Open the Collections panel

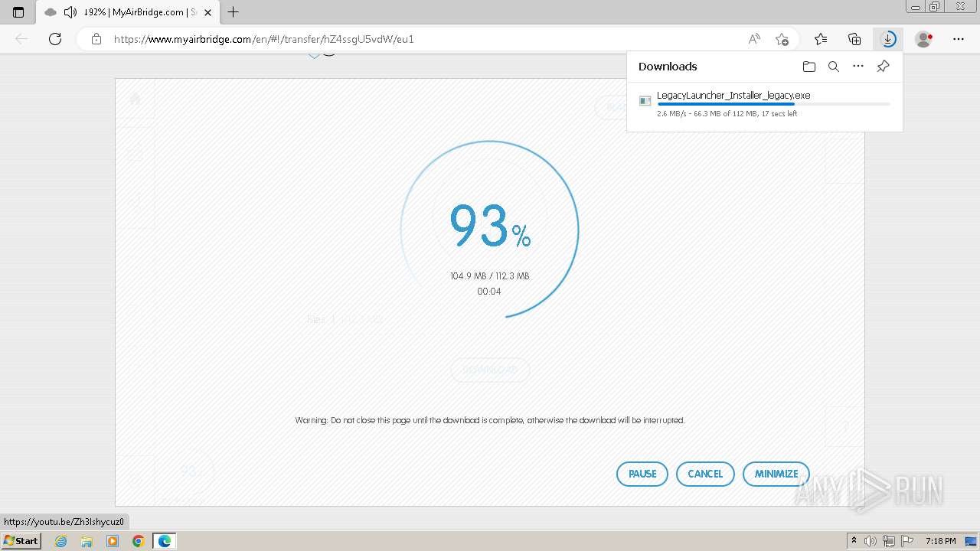pyautogui.click(x=854, y=39)
